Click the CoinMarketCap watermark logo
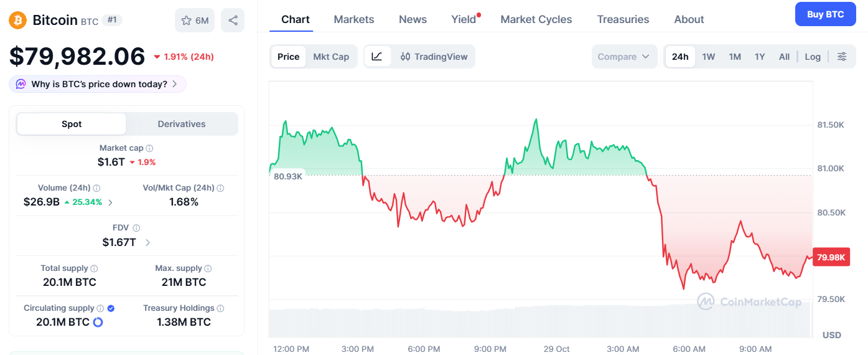868x355 pixels. point(749,302)
